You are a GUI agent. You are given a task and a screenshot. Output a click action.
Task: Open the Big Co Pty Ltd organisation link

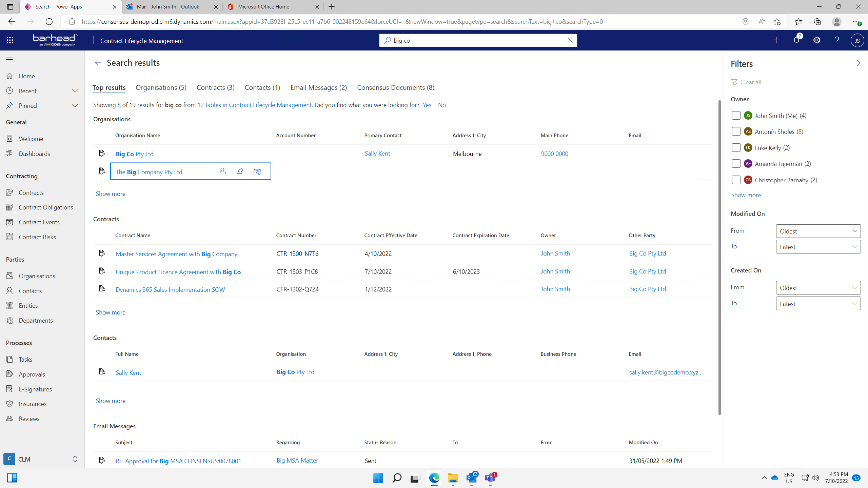135,154
